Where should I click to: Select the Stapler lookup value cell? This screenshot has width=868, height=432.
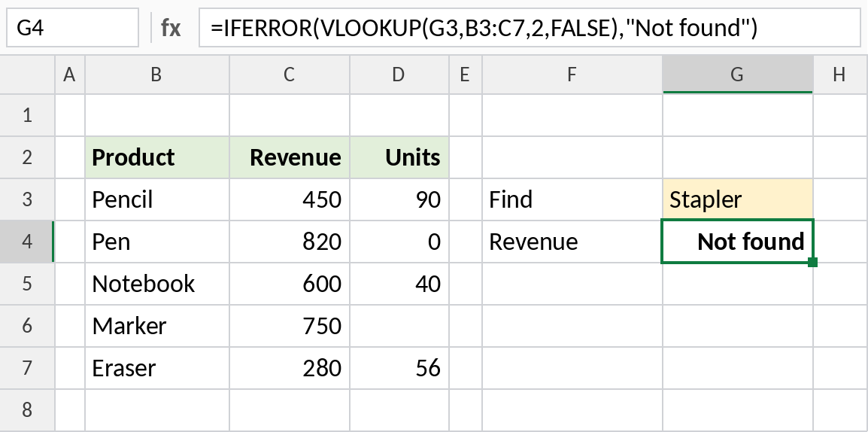click(738, 199)
